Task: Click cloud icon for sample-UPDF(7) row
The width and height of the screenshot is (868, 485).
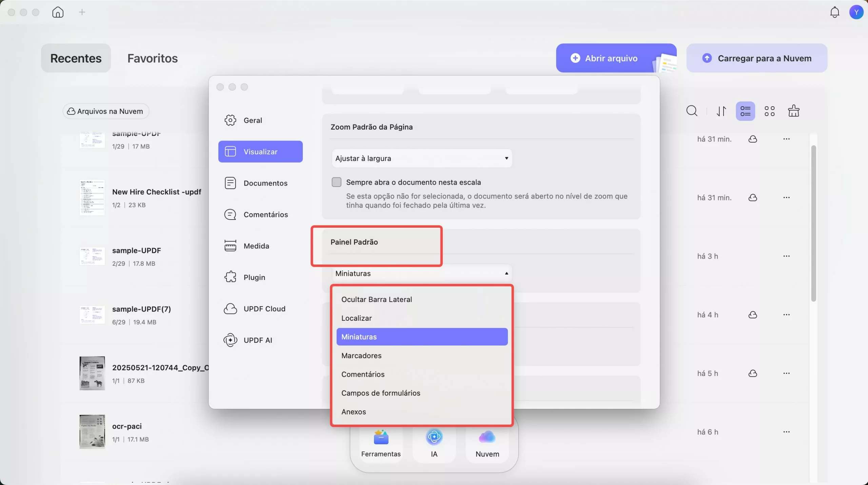Action: (x=753, y=315)
